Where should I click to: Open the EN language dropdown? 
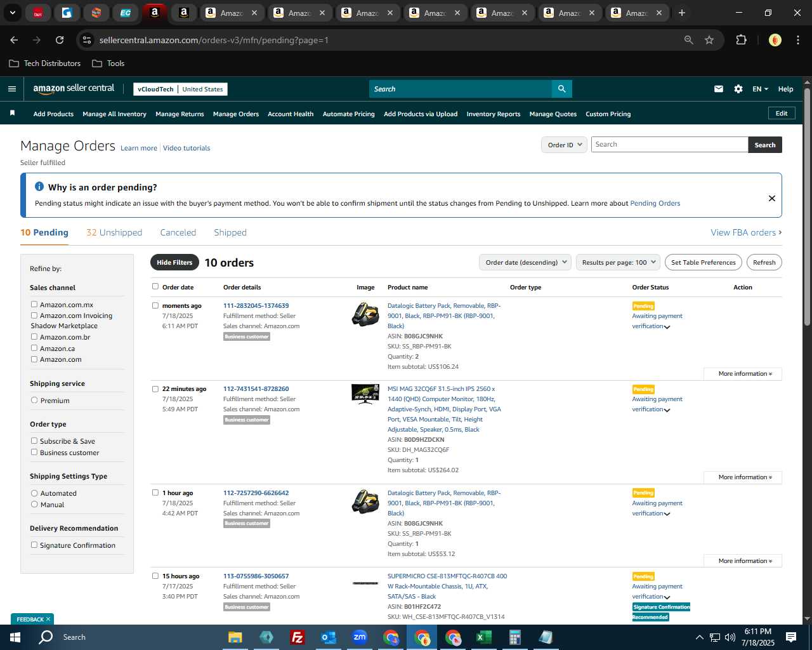click(760, 89)
